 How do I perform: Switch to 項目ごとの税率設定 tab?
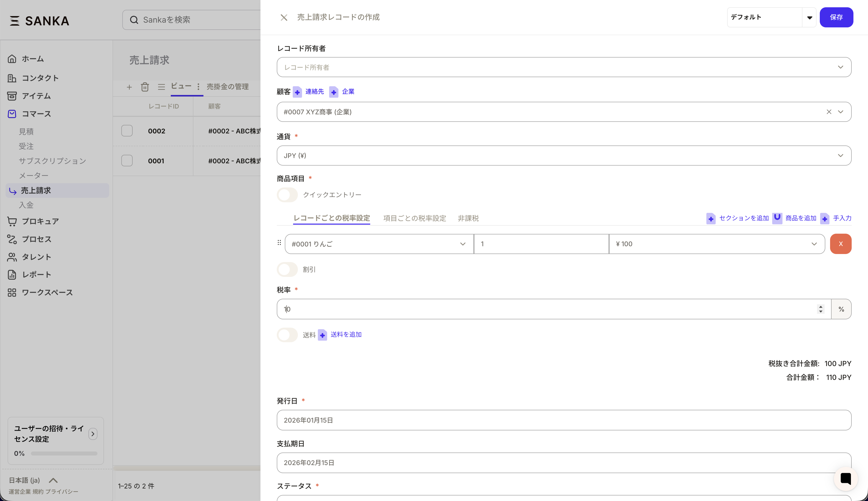[x=414, y=218]
